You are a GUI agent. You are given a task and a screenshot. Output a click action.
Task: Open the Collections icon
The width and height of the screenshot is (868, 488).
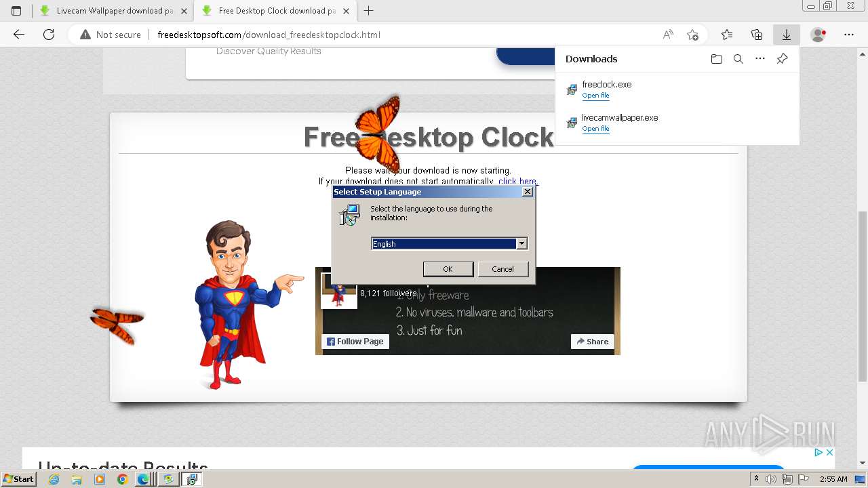[757, 35]
